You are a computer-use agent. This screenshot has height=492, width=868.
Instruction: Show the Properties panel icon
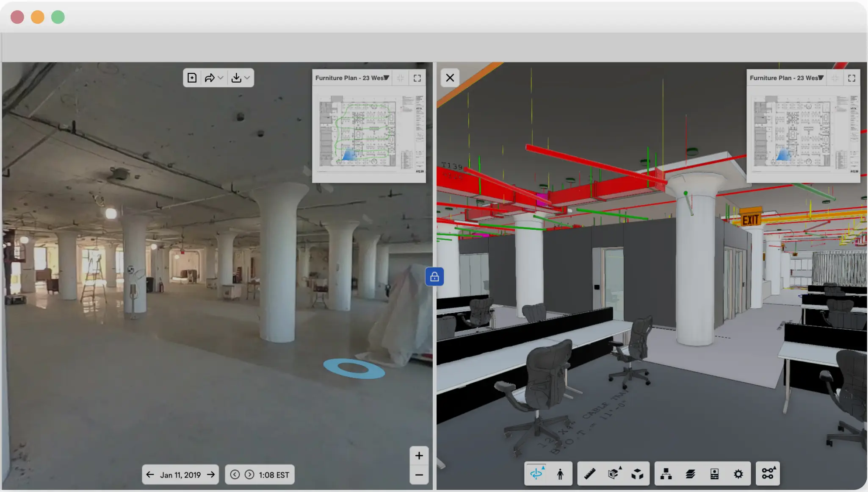714,474
